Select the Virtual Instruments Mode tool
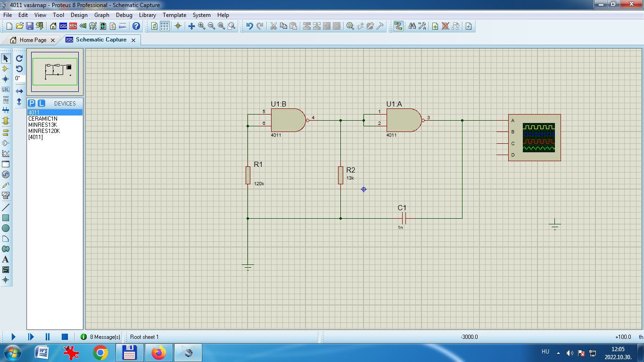 click(6, 195)
